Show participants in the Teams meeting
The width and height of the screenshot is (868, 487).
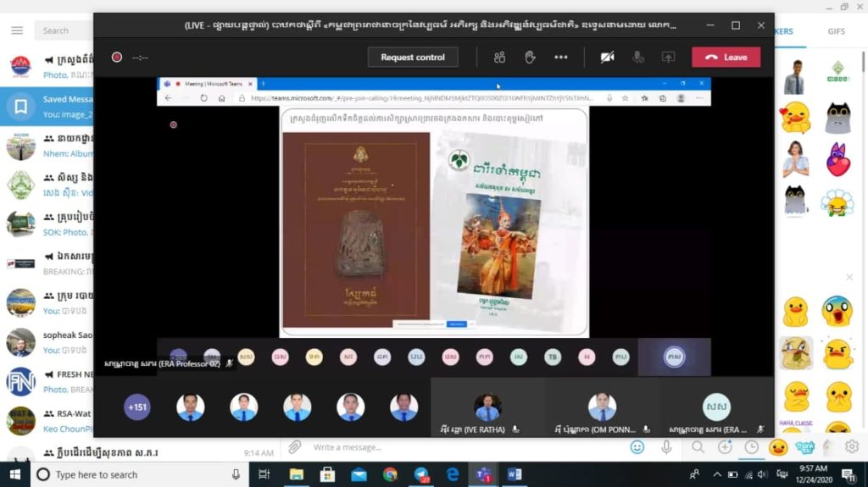499,57
